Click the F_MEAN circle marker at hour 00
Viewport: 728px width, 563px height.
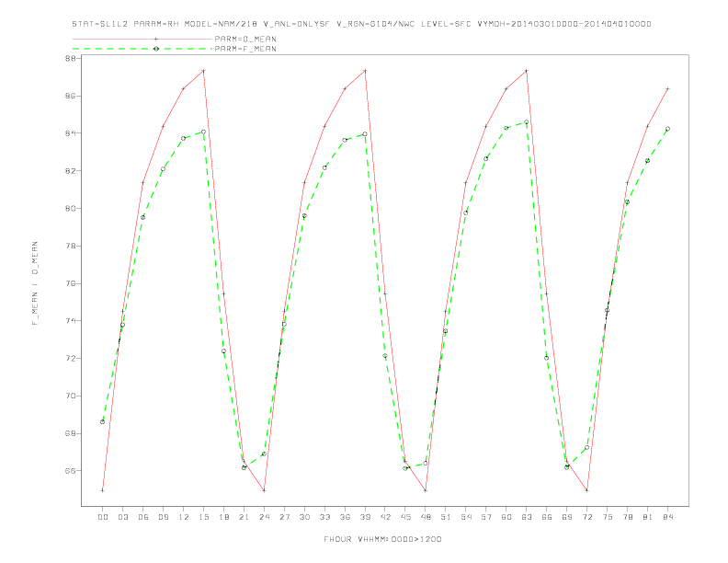tap(103, 421)
